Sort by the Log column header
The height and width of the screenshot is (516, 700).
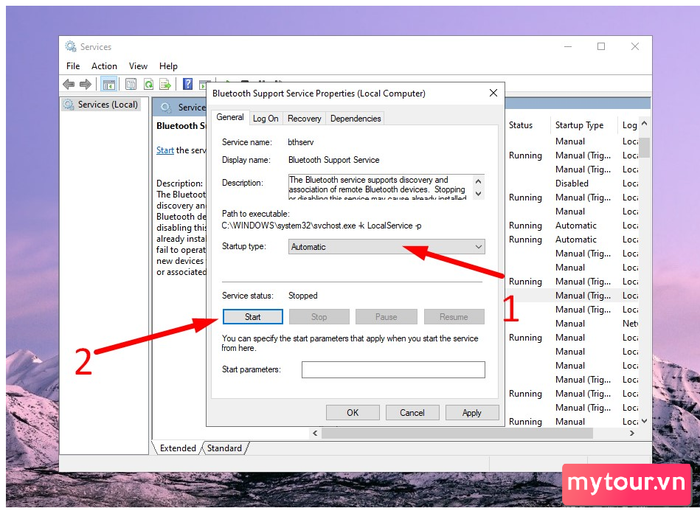tap(629, 125)
